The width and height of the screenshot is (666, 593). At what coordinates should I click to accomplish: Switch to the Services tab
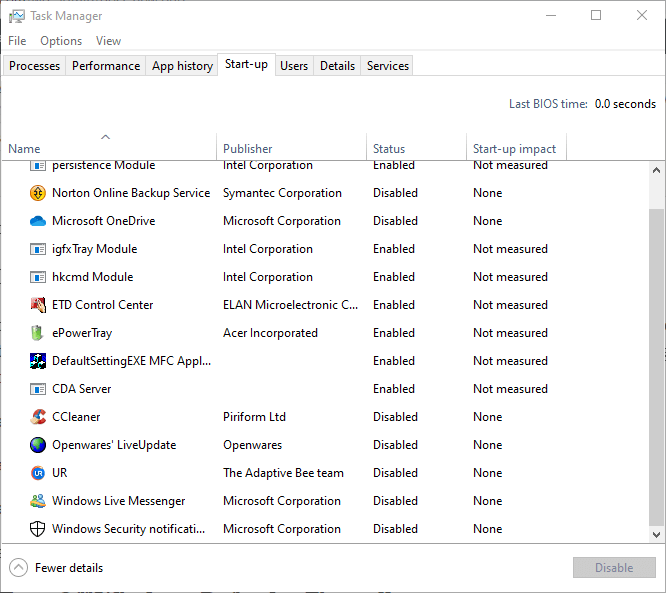point(387,66)
